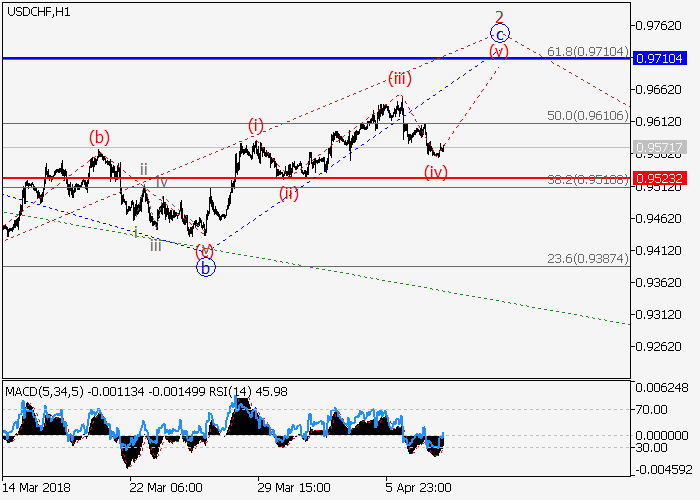Click the 23.6(0.93874) Fibonacci level label

(587, 258)
